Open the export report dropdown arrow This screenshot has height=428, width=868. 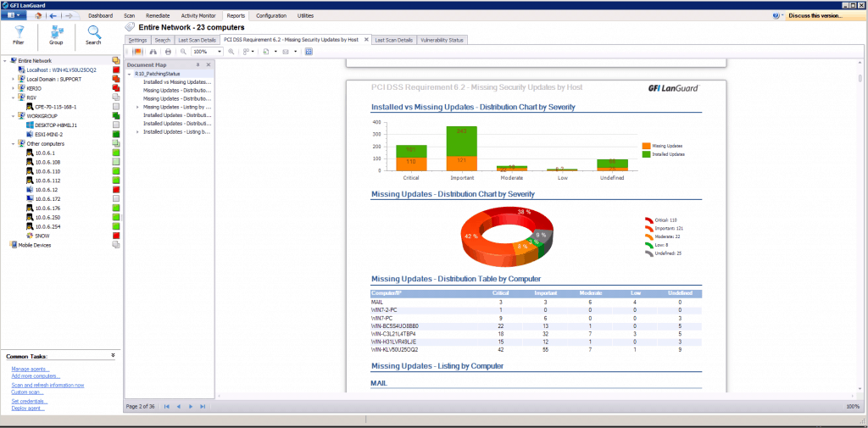click(x=275, y=52)
